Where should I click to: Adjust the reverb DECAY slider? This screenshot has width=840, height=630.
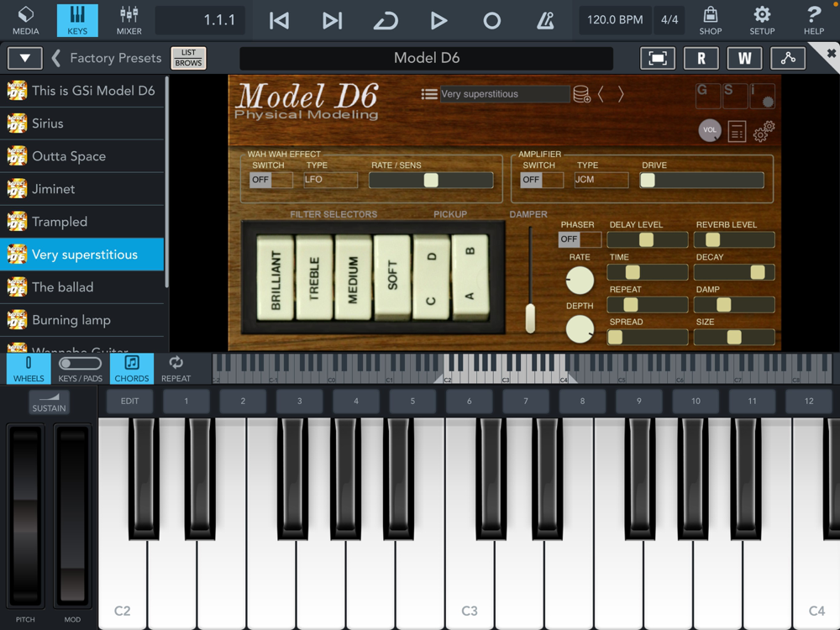(x=734, y=272)
